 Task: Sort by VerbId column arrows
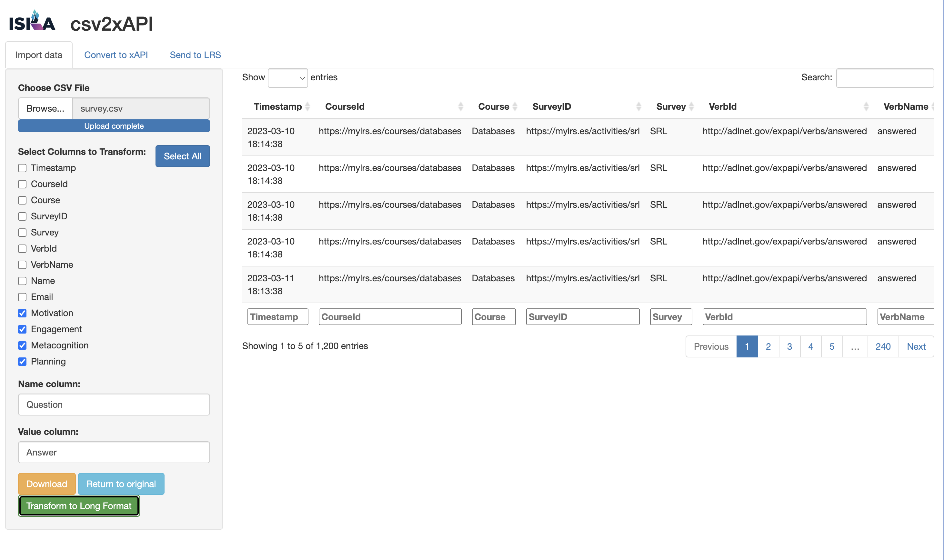[866, 106]
